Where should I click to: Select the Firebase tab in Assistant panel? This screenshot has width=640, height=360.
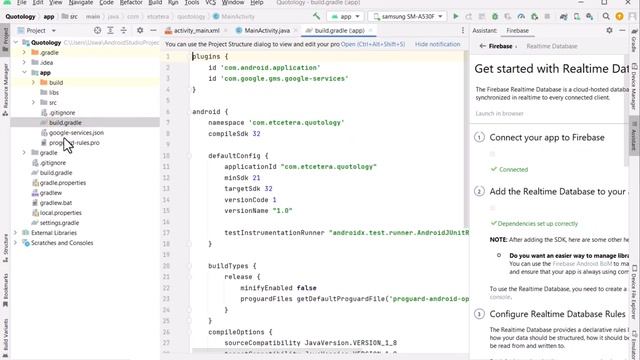click(x=517, y=31)
